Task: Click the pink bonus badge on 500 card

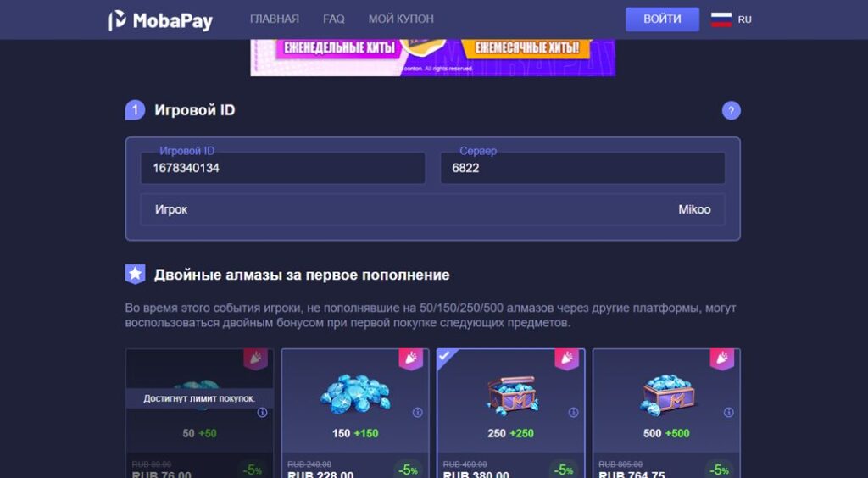Action: click(x=722, y=358)
